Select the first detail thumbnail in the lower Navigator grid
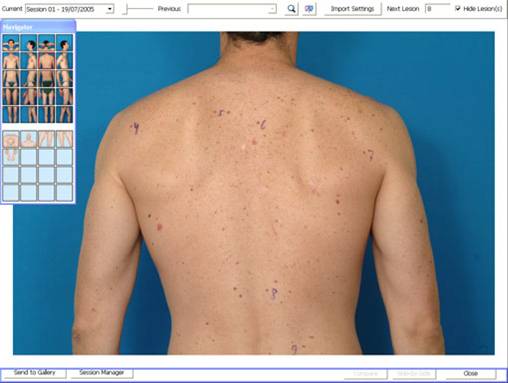The width and height of the screenshot is (508, 383). point(11,139)
